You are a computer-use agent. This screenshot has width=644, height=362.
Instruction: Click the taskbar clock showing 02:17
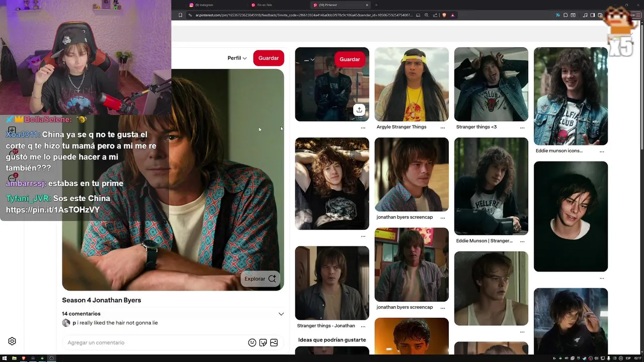637,358
